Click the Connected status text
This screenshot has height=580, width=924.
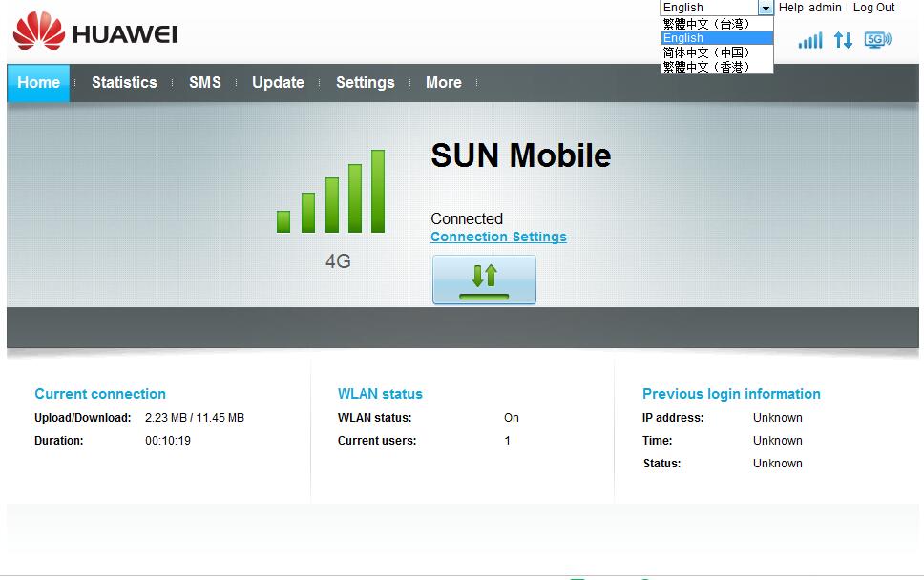[x=467, y=218]
